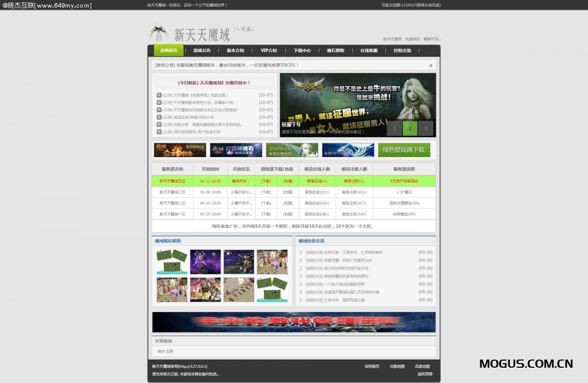Open the 充值 link for 新天天魔域四区
This screenshot has width=588, height=383.
[287, 181]
